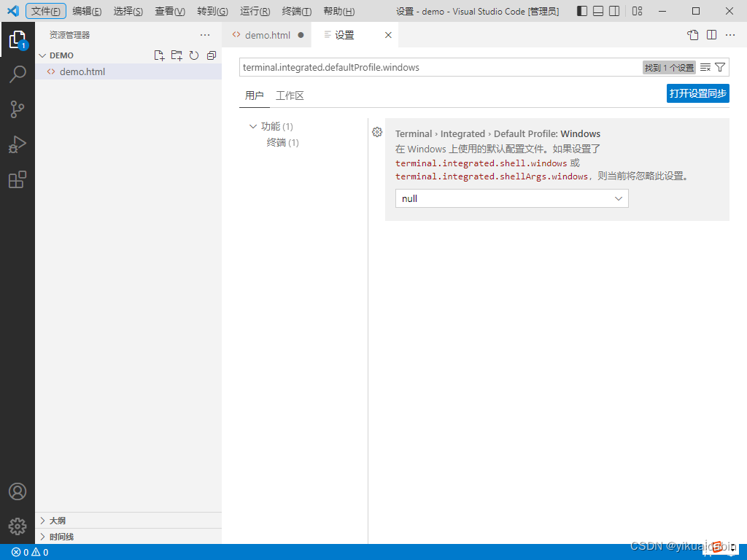Open the Default Profile null dropdown
This screenshot has width=747, height=560.
[x=511, y=198]
